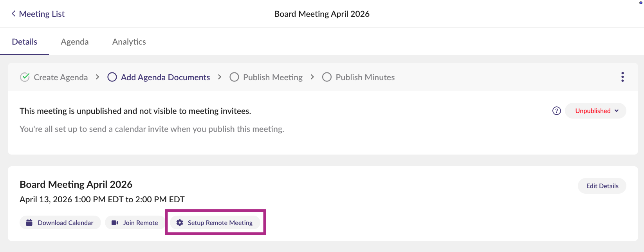The height and width of the screenshot is (252, 644).
Task: Click the calendar icon on Download Calendar
Action: pos(29,223)
